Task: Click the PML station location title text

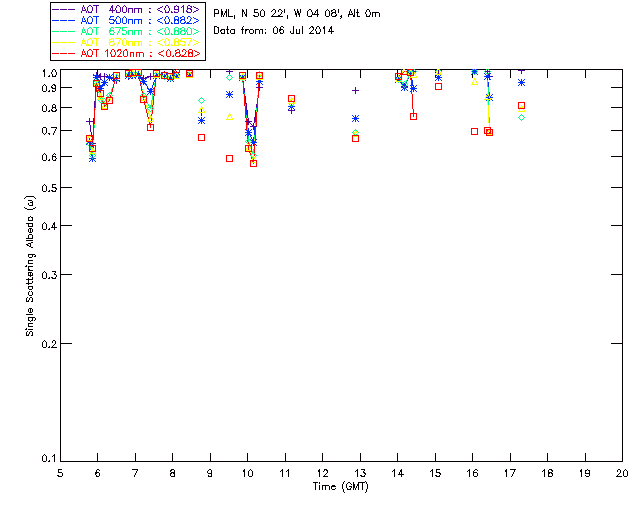Action: 297,14
